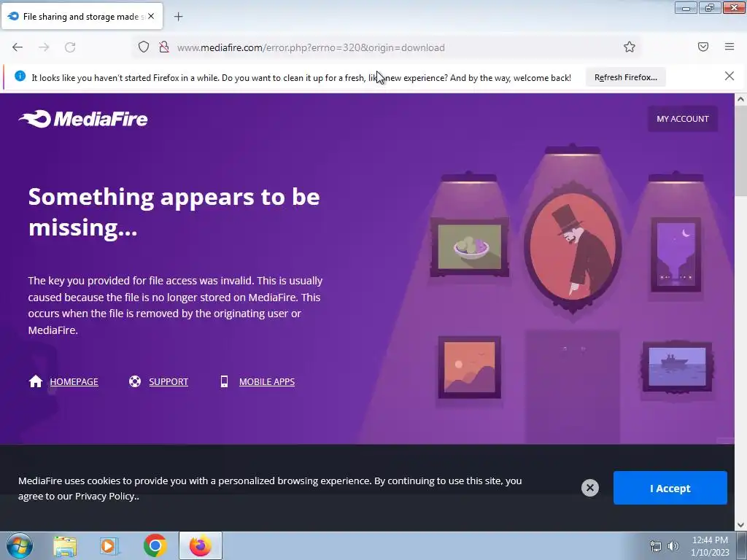Screen dimensions: 747x560
Task: Click the MediaFire logo
Action: click(83, 119)
